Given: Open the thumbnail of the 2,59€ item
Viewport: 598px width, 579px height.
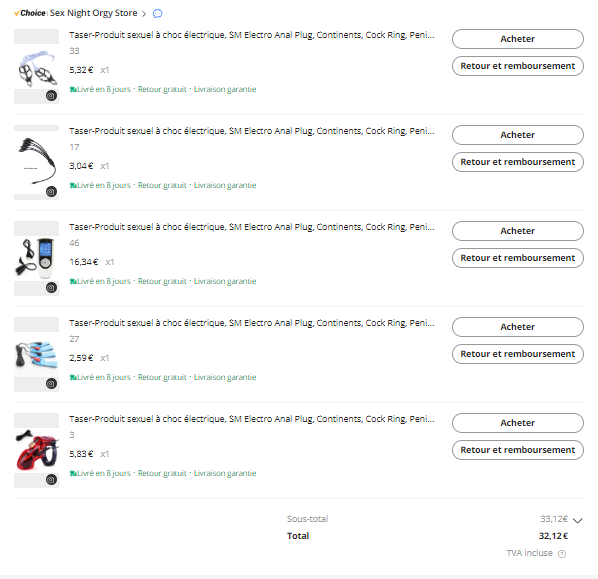Looking at the screenshot, I should click(x=37, y=354).
